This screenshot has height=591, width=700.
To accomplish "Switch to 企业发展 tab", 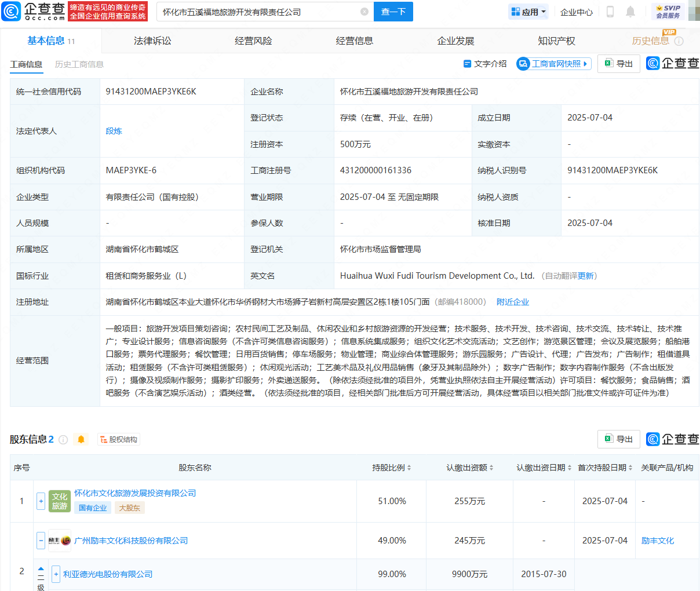I will click(455, 41).
